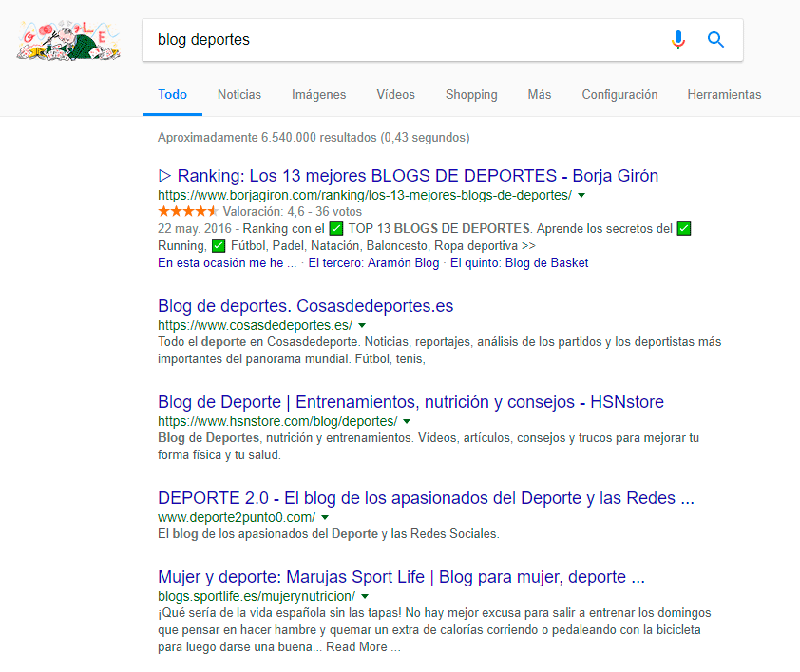Start voice search with the microphone icon
Image resolution: width=800 pixels, height=672 pixels.
click(x=678, y=40)
